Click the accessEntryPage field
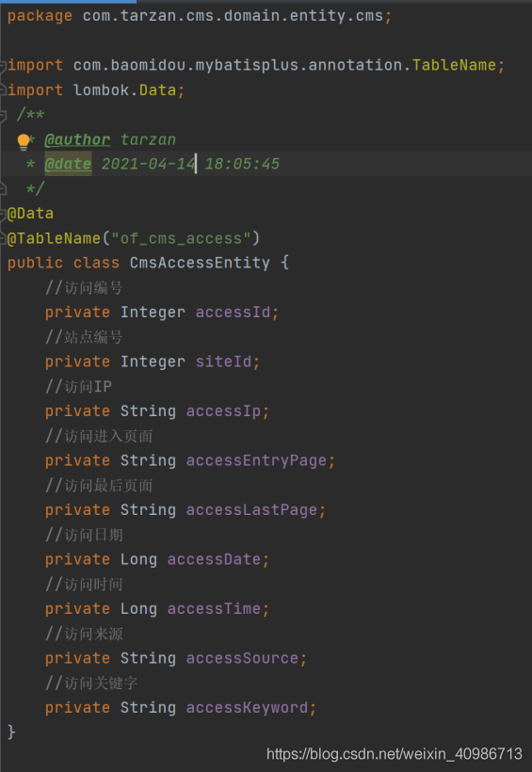The image size is (532, 772). pyautogui.click(x=256, y=460)
